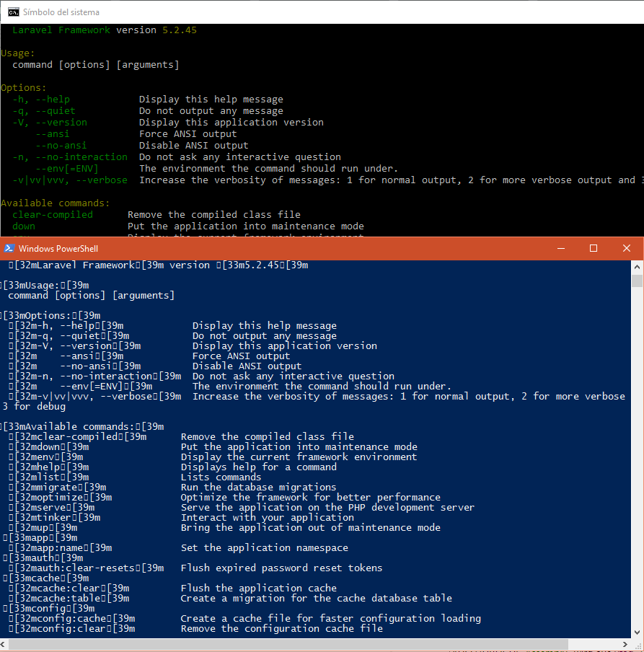Click '[32mlist' entry in PowerShell
Image resolution: width=644 pixels, height=652 pixels.
pos(49,477)
